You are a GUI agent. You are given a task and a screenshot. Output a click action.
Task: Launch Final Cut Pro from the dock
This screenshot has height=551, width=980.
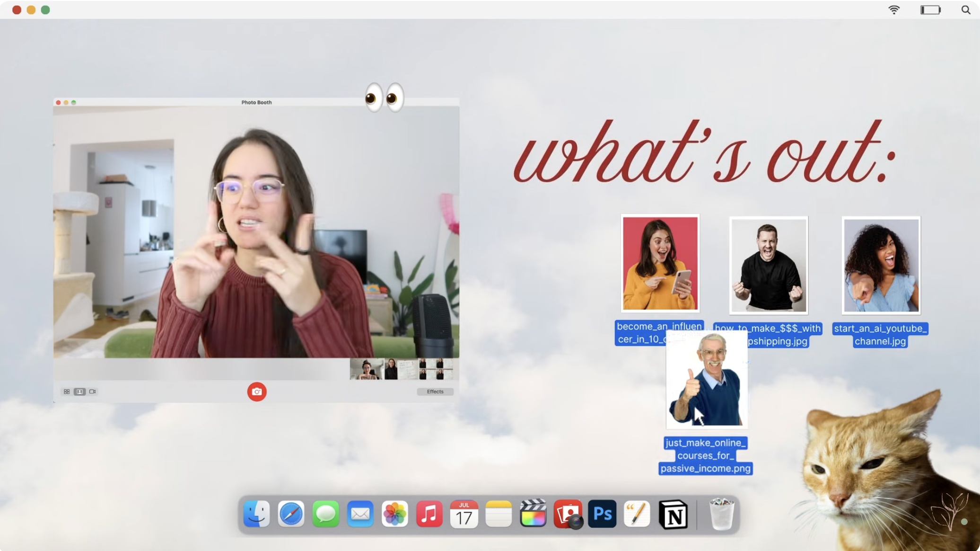pos(533,514)
